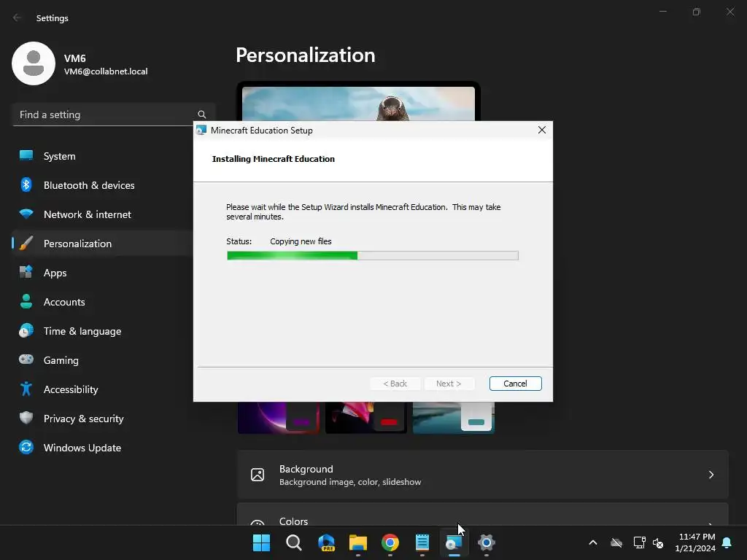
Task: Open Accounts settings category
Action: pyautogui.click(x=102, y=302)
